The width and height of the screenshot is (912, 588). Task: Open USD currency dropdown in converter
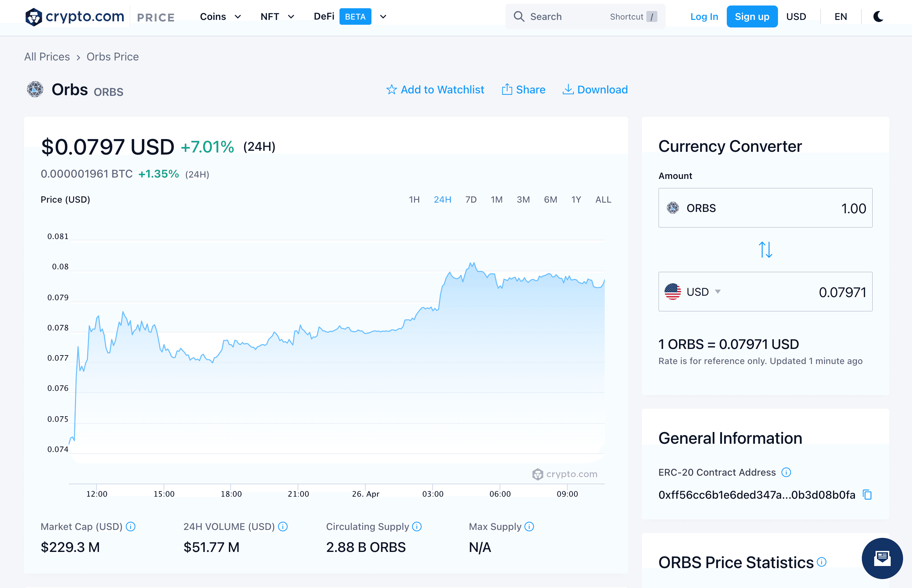pyautogui.click(x=718, y=292)
